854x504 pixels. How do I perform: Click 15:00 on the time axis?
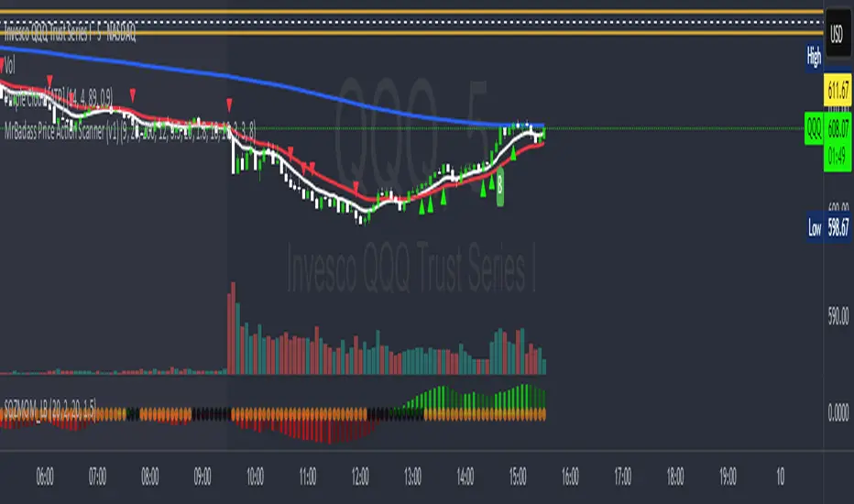click(x=518, y=477)
